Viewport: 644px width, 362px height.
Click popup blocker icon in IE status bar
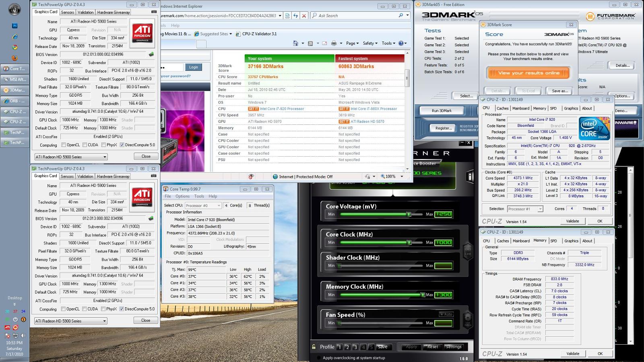click(251, 176)
